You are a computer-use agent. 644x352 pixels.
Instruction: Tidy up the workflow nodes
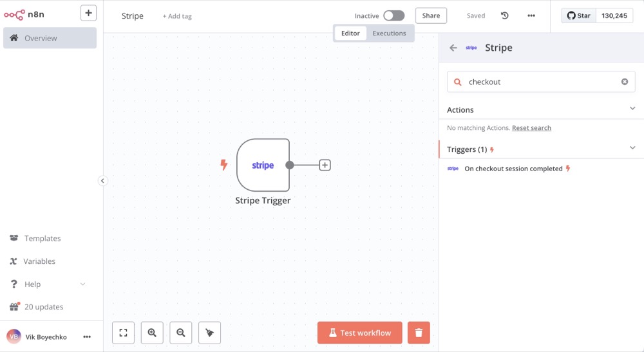[x=209, y=333]
